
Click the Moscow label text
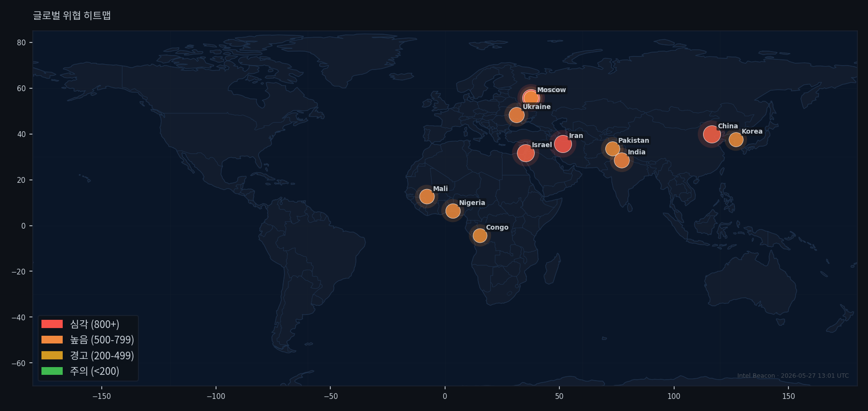[551, 90]
